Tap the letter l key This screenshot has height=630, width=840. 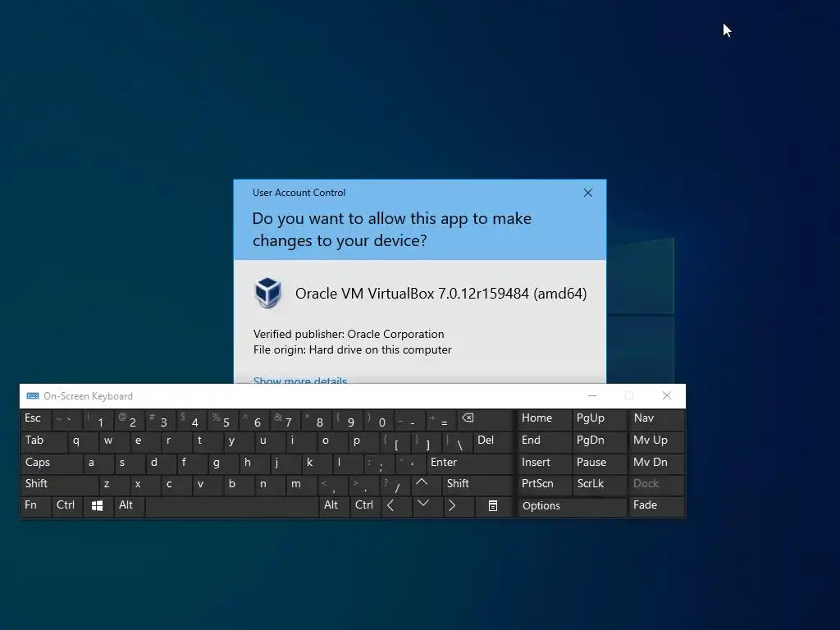click(x=348, y=463)
